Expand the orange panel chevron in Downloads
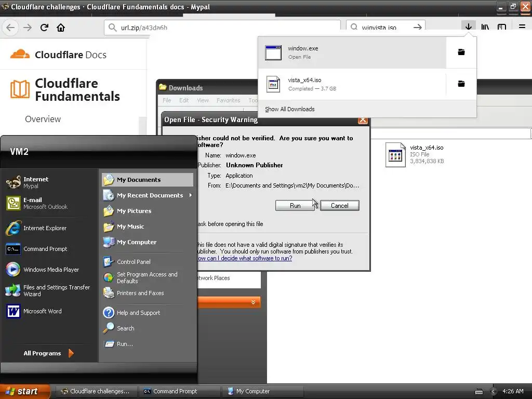The image size is (532, 399). 253,302
